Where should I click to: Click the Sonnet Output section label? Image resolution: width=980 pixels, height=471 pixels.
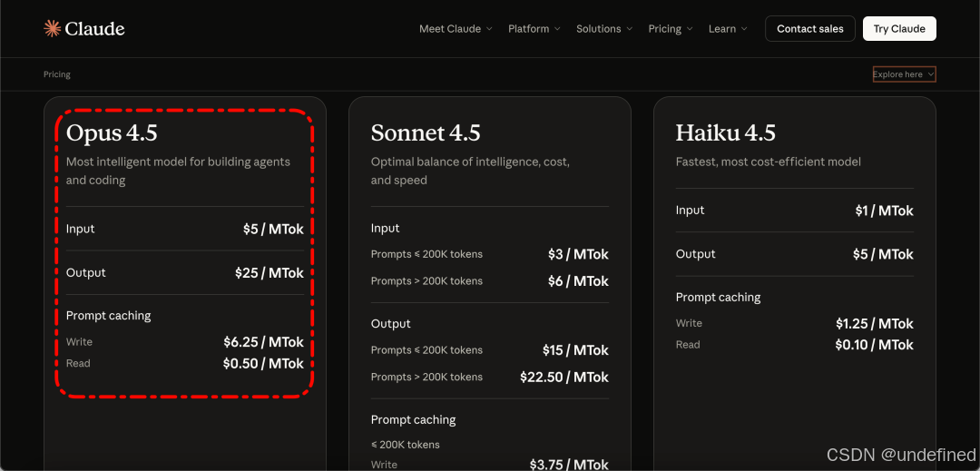tap(390, 324)
